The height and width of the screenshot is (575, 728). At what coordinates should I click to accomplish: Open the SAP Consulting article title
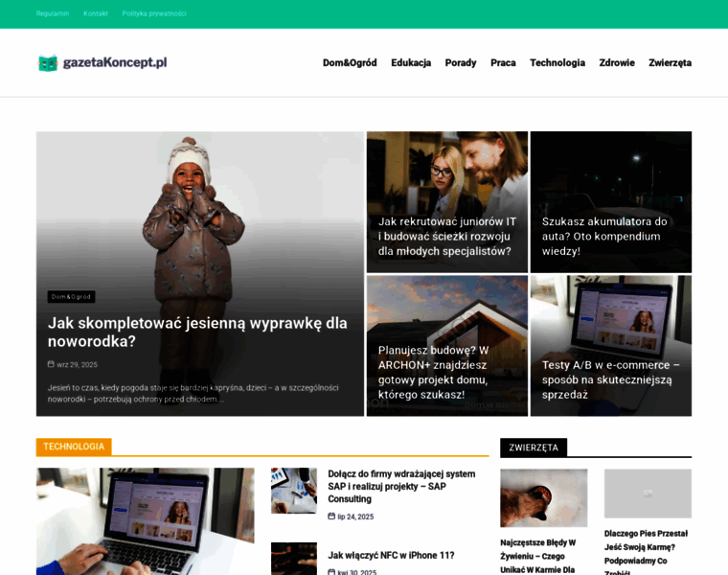tap(401, 486)
